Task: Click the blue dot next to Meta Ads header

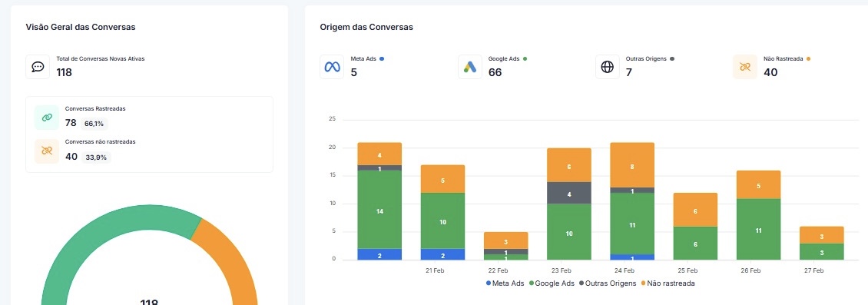Action: (x=382, y=58)
